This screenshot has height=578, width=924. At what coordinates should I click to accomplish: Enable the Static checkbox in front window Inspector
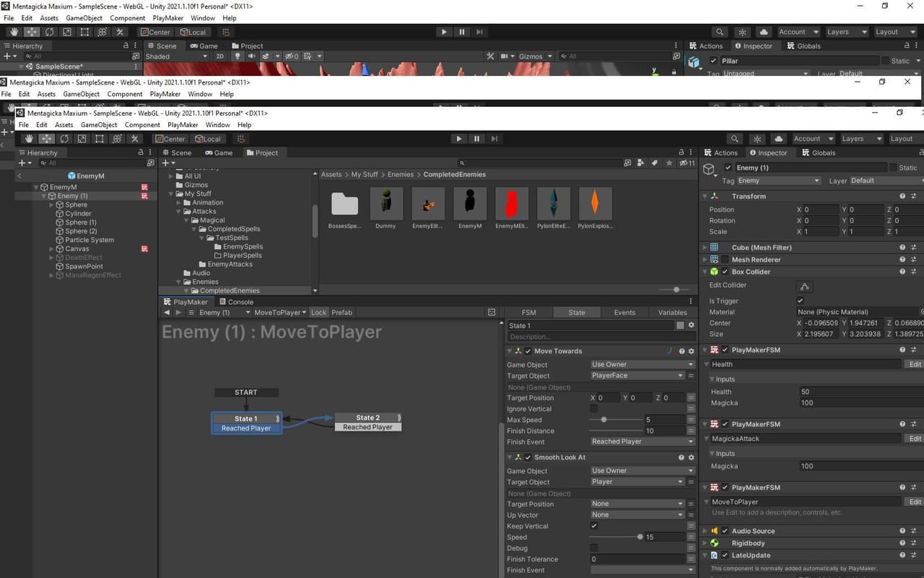(x=893, y=168)
